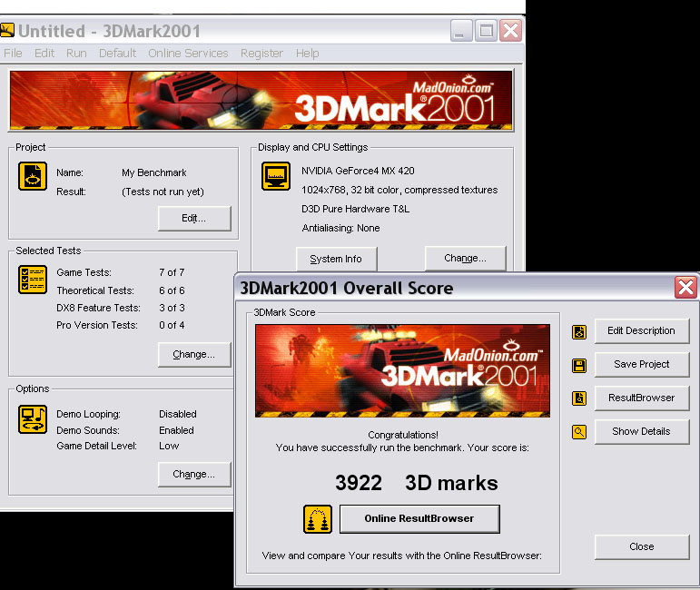Click the magnifier icon beside Show Details

[x=579, y=431]
